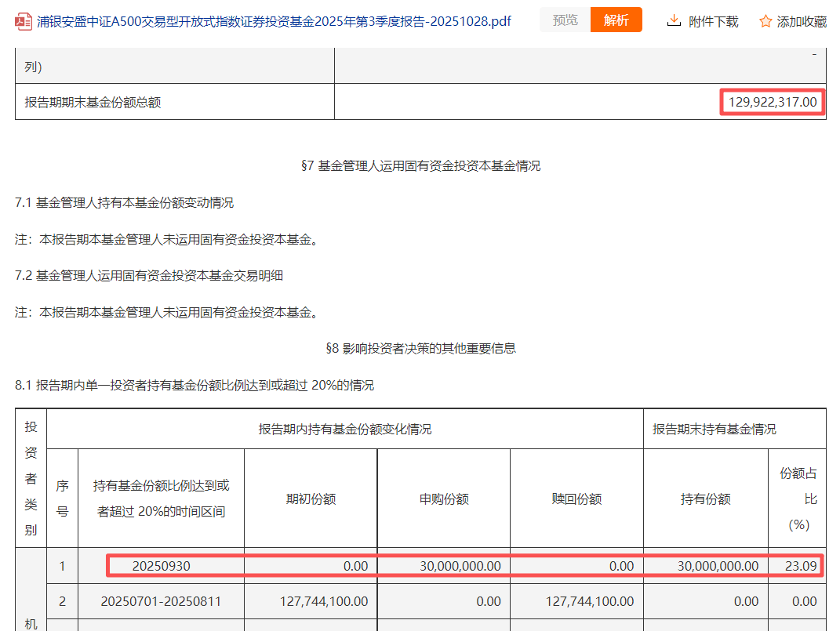The width and height of the screenshot is (840, 631).
Task: Open the PDF report file name link
Action: click(x=274, y=21)
